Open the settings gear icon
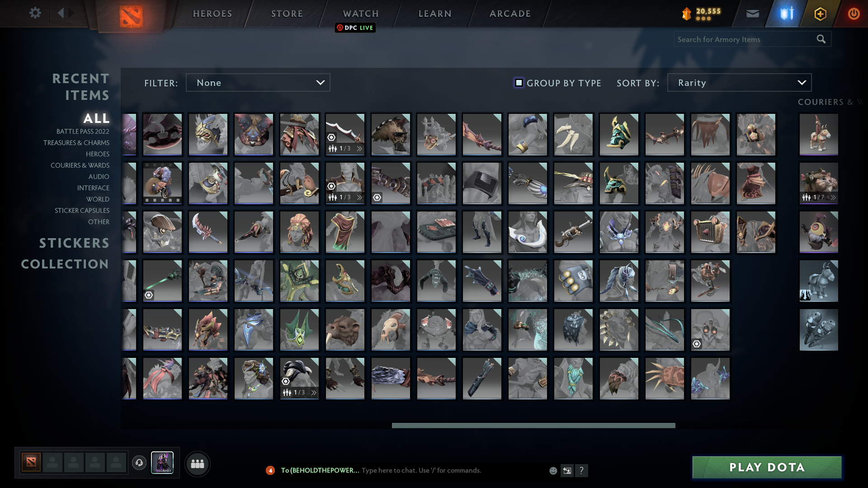 pos(35,13)
